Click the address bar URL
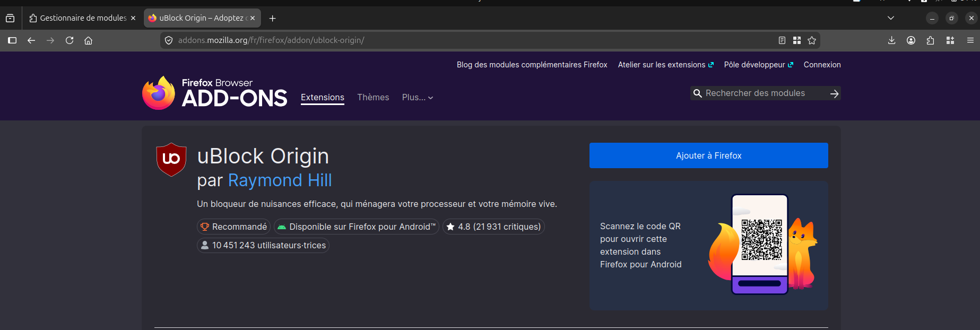The height and width of the screenshot is (330, 980). point(271,40)
